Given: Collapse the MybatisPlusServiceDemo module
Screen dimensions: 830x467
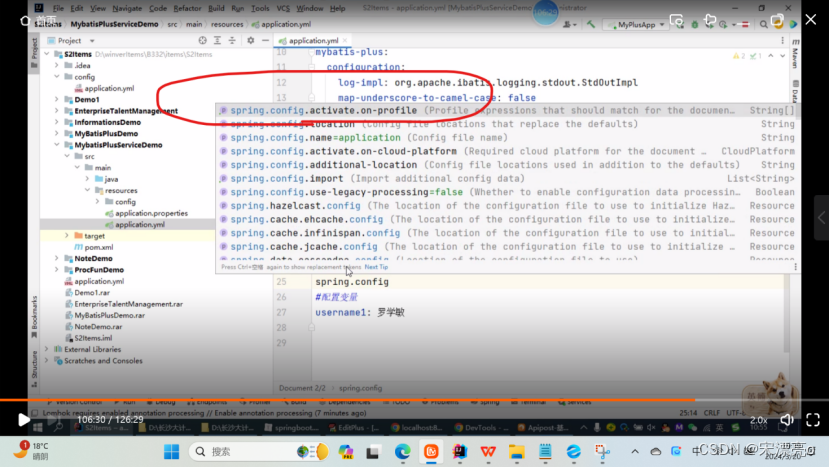Looking at the screenshot, I should point(66,145).
